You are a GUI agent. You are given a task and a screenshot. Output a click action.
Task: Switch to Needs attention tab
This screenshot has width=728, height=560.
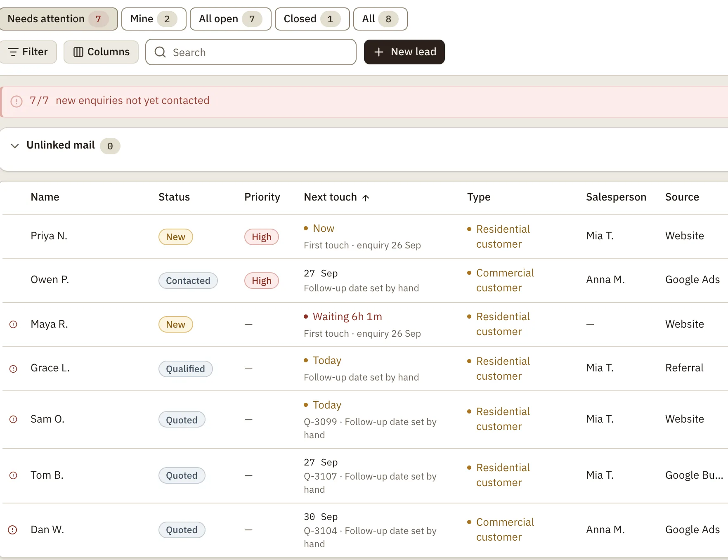[59, 19]
